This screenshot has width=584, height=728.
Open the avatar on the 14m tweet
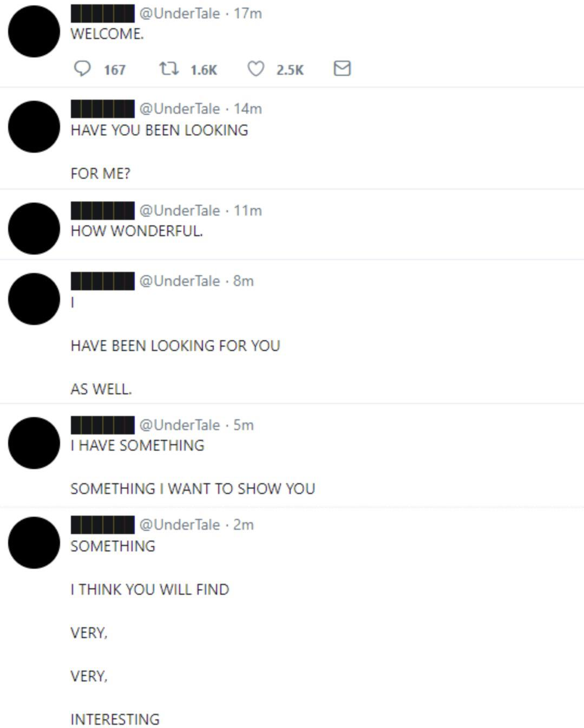coord(34,127)
